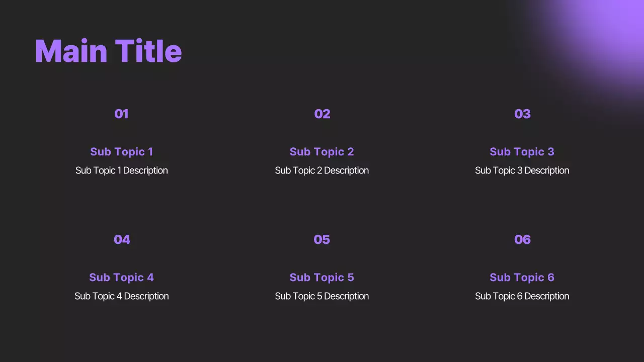Select the number 04 label
644x362 pixels.
coord(122,239)
